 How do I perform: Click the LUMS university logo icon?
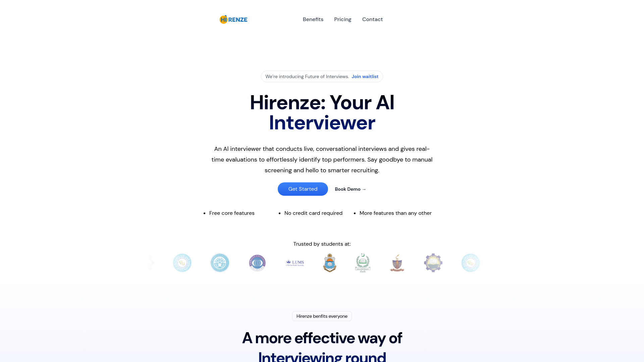coord(294,262)
